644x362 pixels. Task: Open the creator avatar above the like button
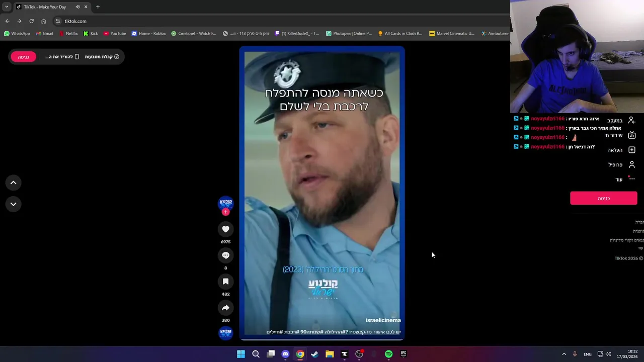225,203
